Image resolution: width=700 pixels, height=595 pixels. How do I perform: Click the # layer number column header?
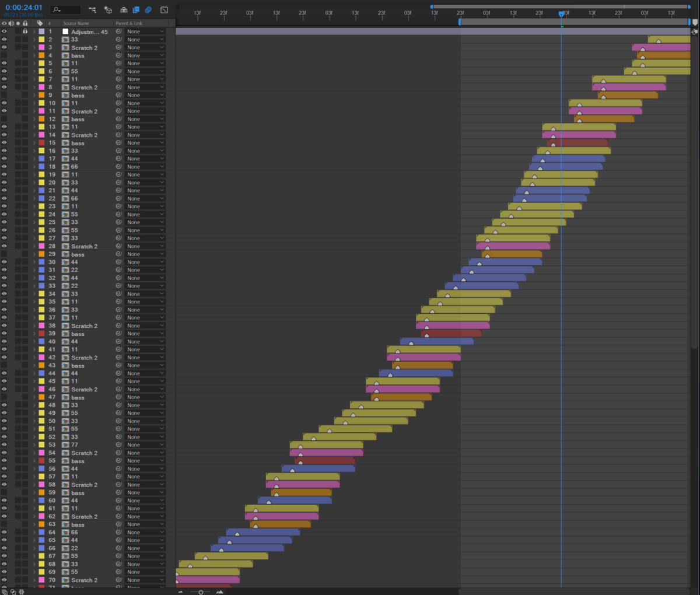pyautogui.click(x=50, y=23)
